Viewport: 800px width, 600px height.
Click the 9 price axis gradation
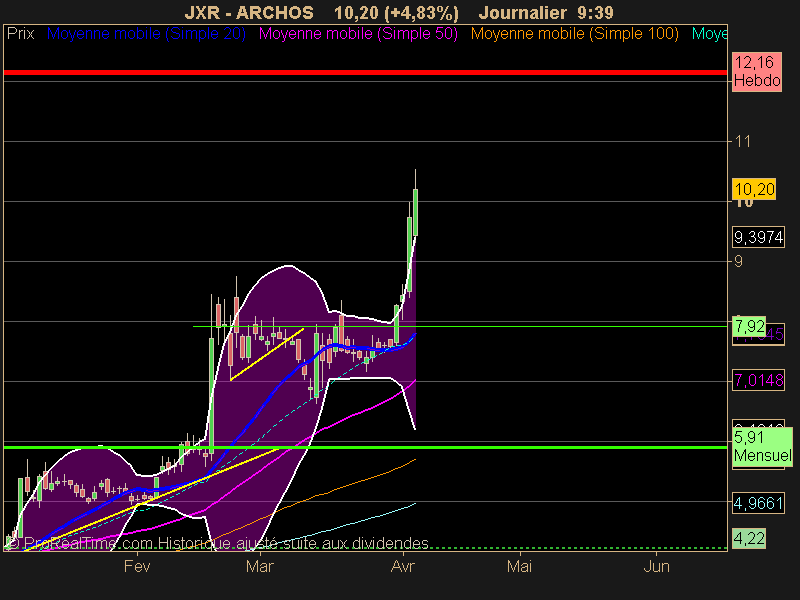738,262
